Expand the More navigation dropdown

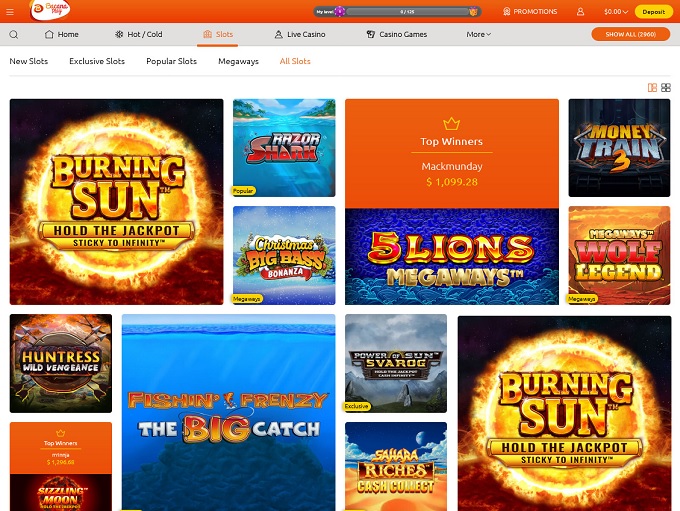pyautogui.click(x=478, y=34)
